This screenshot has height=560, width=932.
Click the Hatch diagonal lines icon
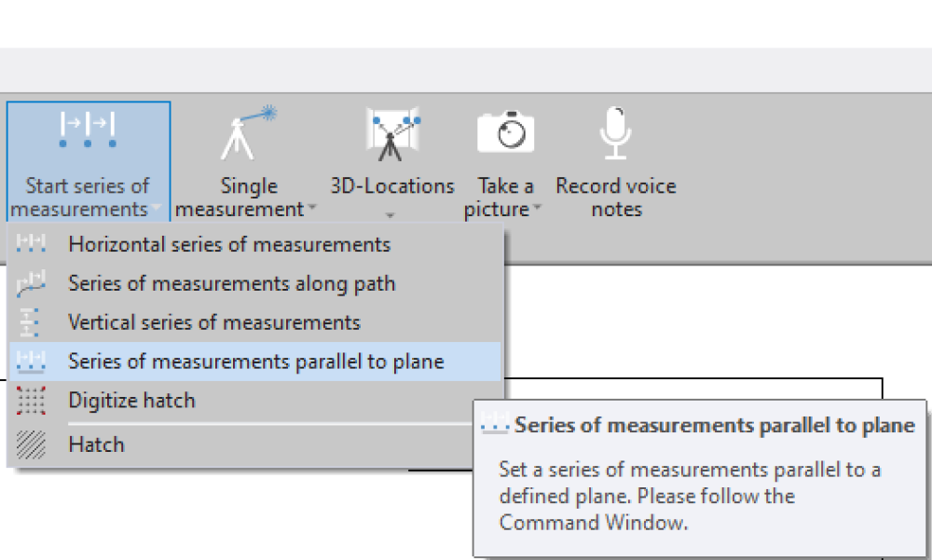(32, 444)
